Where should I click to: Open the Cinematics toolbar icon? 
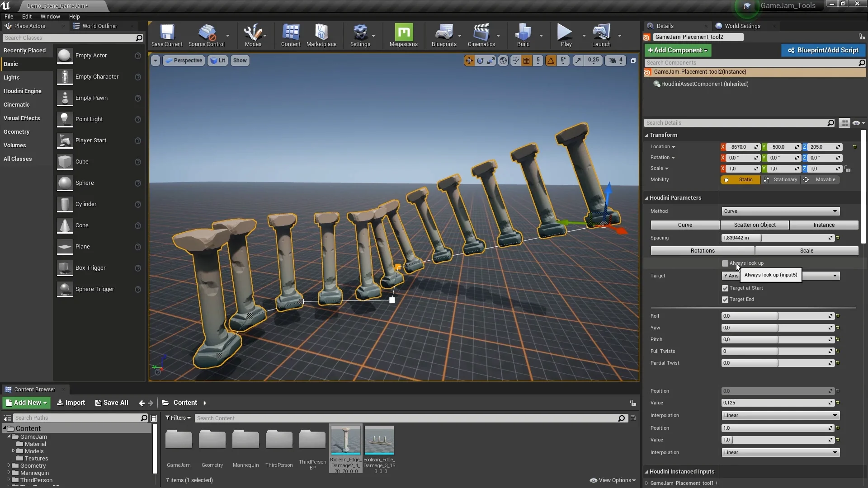point(481,35)
